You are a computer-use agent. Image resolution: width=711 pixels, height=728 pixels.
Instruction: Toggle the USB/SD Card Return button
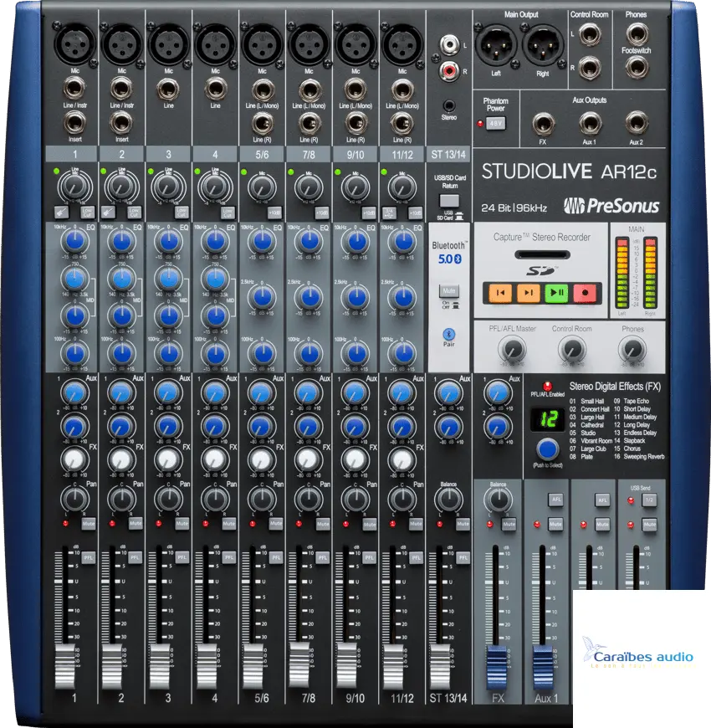pyautogui.click(x=449, y=201)
